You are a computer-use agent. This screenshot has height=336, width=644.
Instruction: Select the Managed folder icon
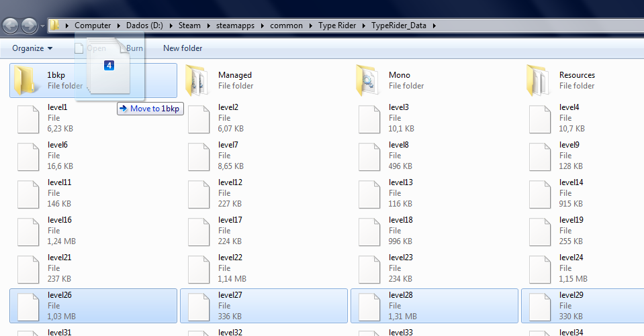pyautogui.click(x=195, y=80)
